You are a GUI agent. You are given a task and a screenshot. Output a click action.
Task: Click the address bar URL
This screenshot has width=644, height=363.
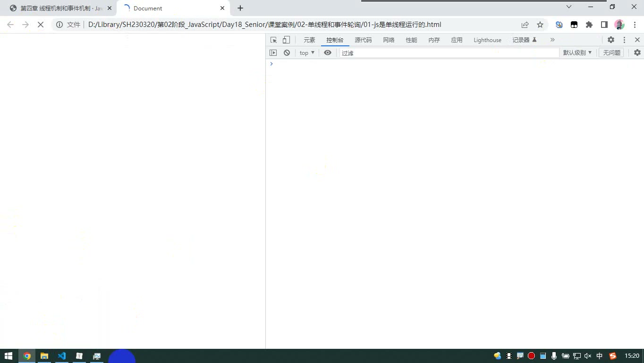(264, 25)
